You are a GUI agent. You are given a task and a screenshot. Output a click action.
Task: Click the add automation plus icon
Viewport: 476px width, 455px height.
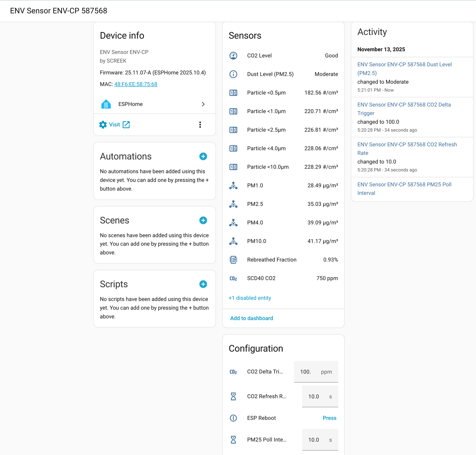203,156
